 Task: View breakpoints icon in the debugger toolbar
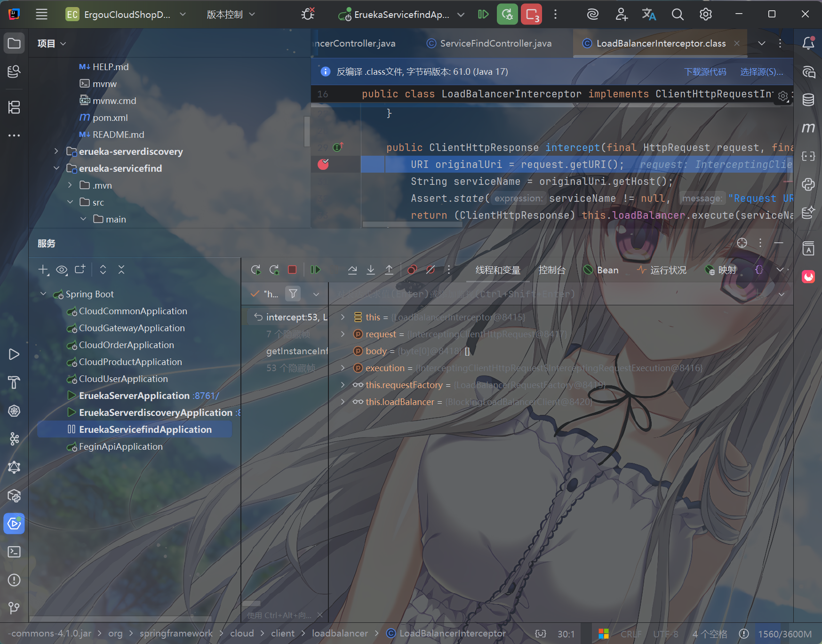[x=412, y=270]
